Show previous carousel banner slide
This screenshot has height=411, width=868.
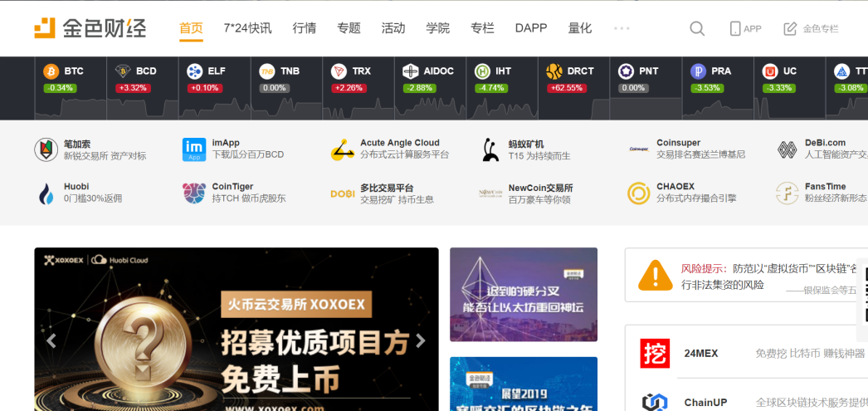coord(51,340)
